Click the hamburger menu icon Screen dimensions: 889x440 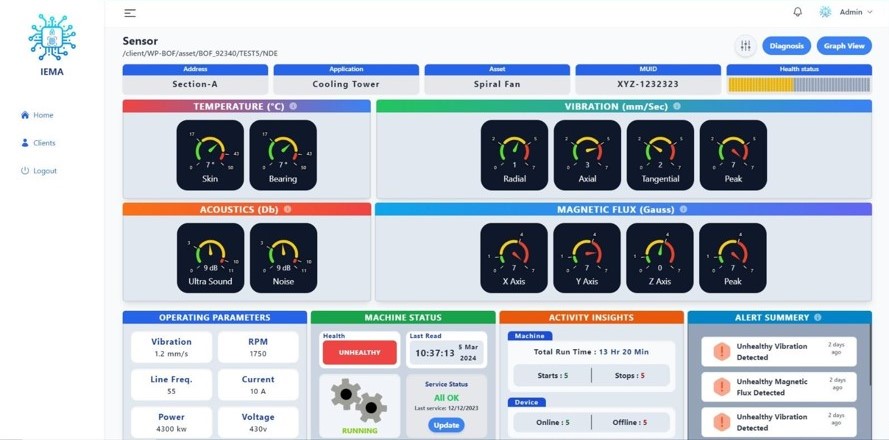tap(130, 13)
